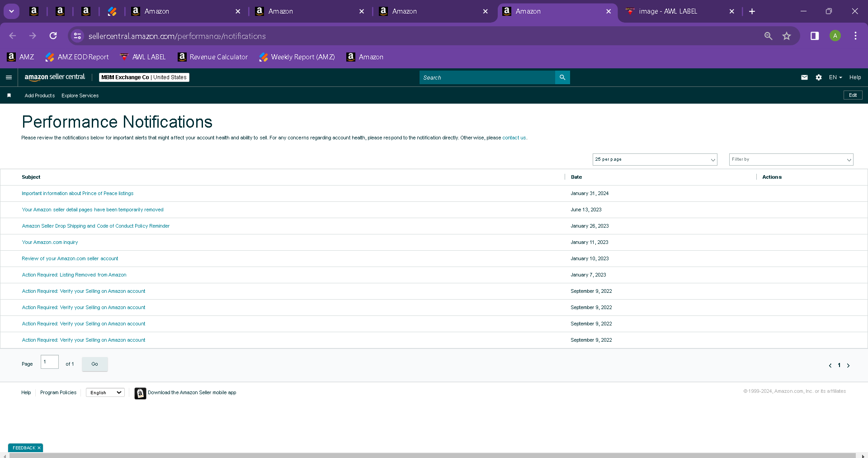
Task: Open the Chrome three-dot menu
Action: click(x=855, y=36)
